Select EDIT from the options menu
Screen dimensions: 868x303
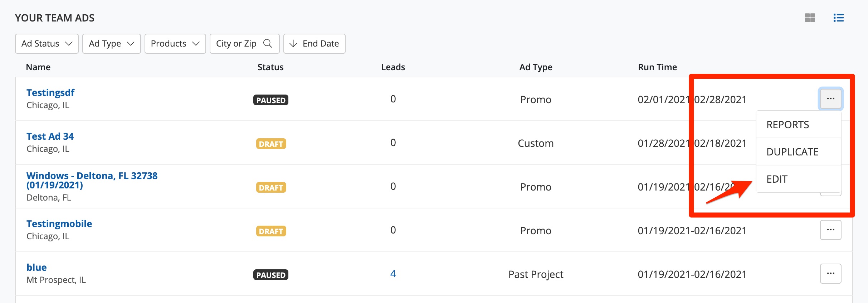(777, 179)
